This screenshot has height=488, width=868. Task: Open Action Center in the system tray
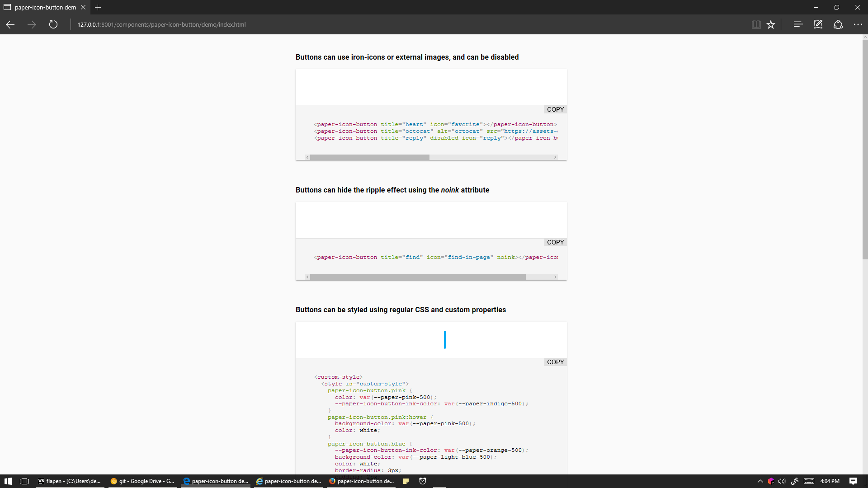(x=854, y=481)
